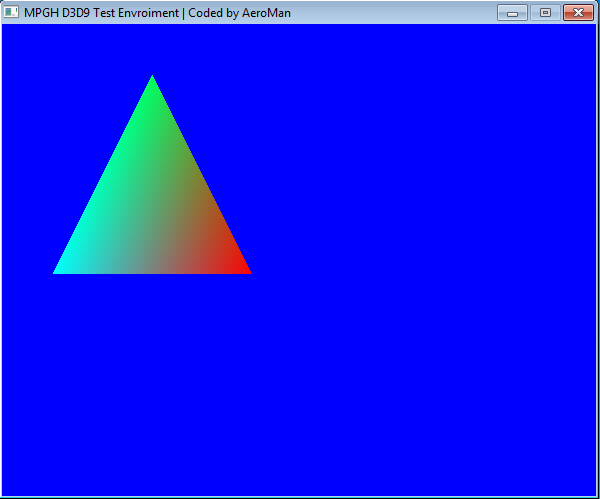Maximize the MPGH D3D9 Test window
This screenshot has width=600, height=499.
click(545, 13)
